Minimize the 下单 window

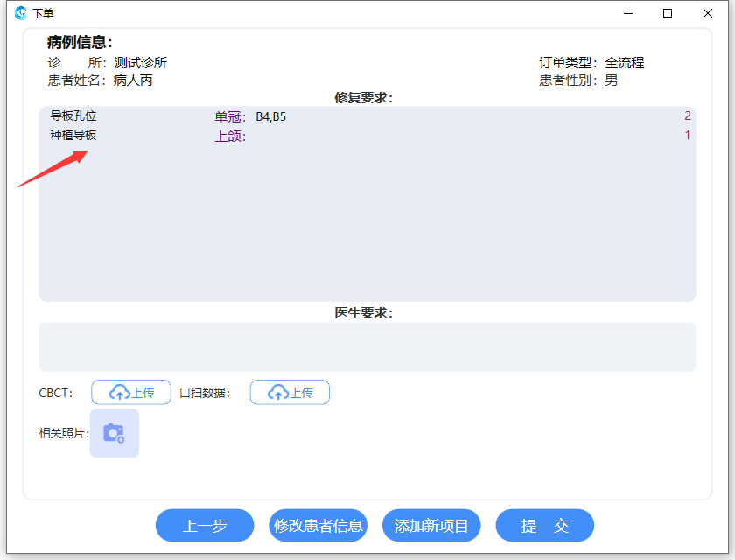point(627,13)
